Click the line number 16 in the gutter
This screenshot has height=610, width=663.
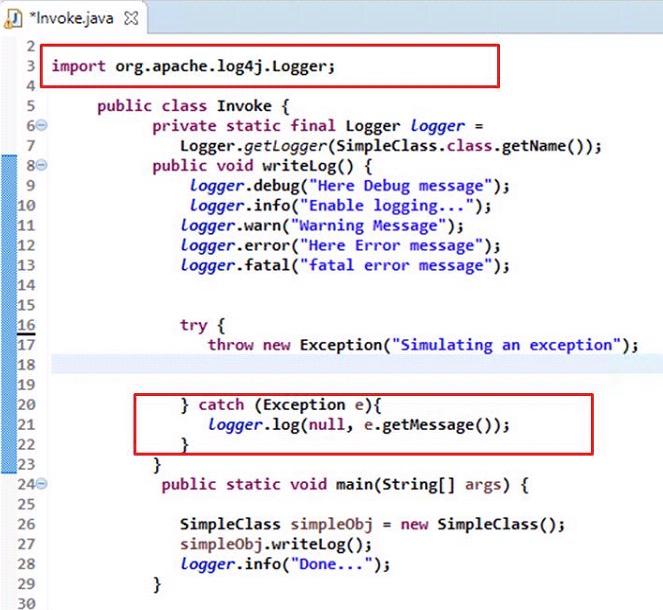coord(27,325)
